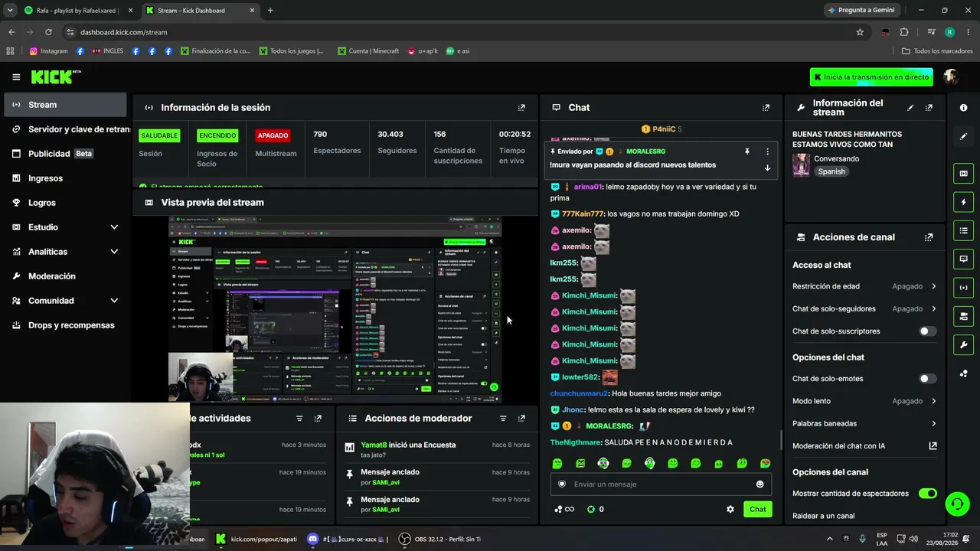Viewport: 980px width, 551px height.
Task: Open Servidor y clave de retransmisión
Action: [66, 129]
